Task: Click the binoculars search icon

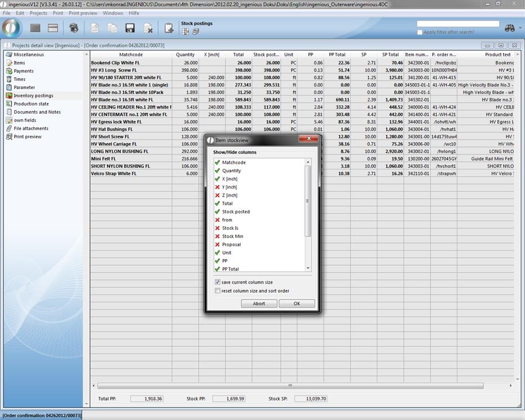Action: coord(510,28)
